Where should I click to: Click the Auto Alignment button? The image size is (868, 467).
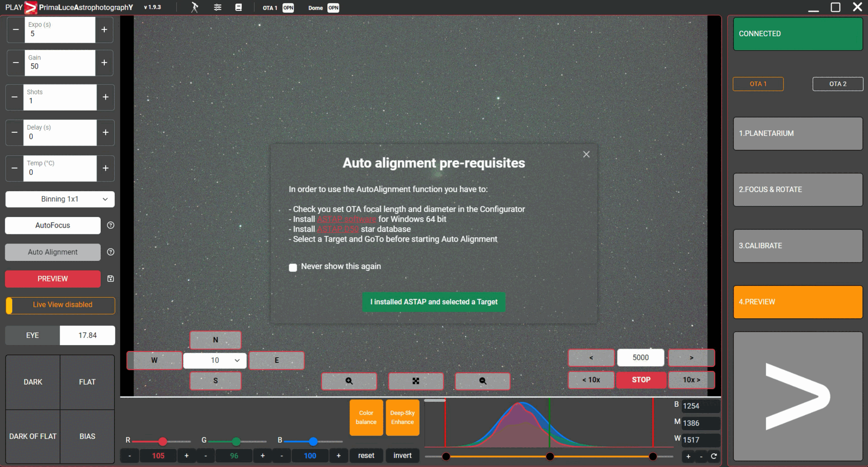(x=53, y=252)
